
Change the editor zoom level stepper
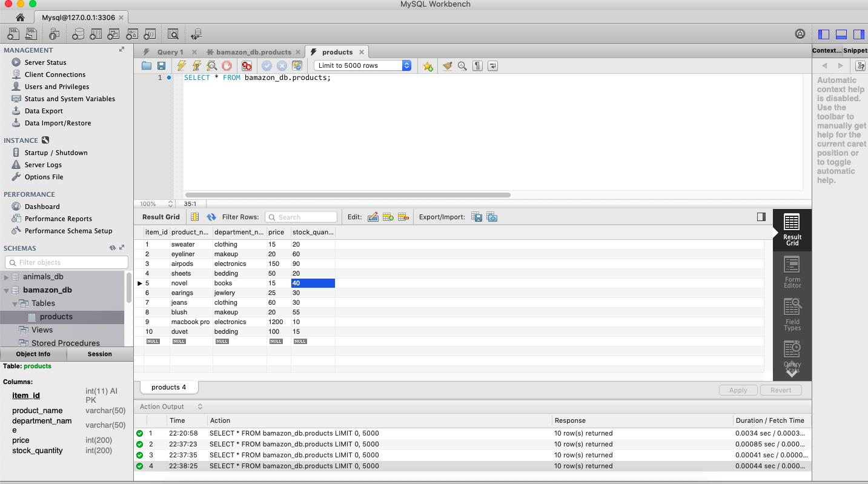pyautogui.click(x=170, y=204)
